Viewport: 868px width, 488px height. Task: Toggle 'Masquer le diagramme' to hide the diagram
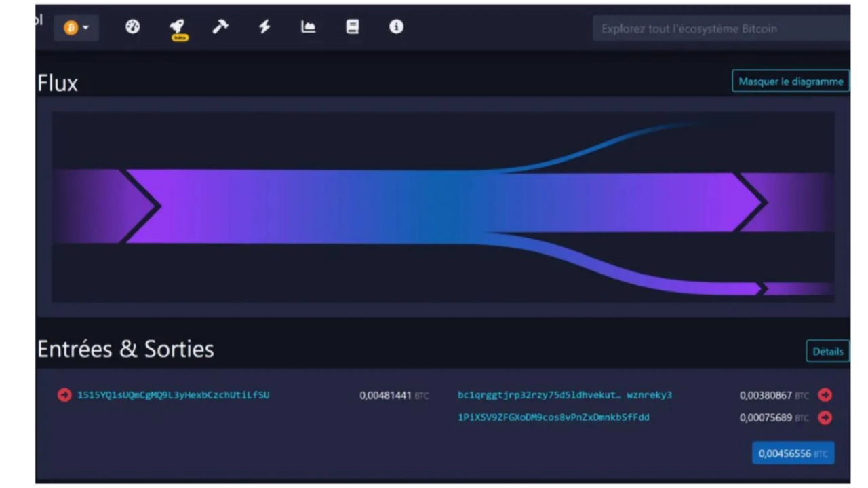point(790,81)
